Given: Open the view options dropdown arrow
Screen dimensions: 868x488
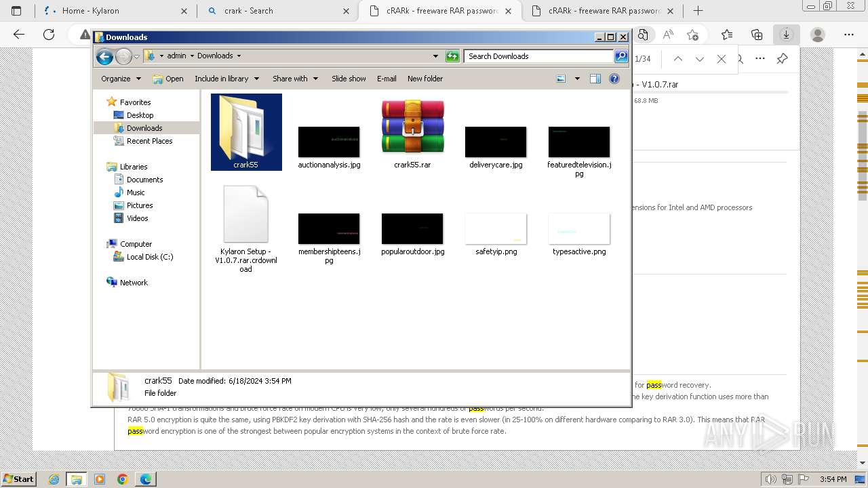Looking at the screenshot, I should (577, 79).
